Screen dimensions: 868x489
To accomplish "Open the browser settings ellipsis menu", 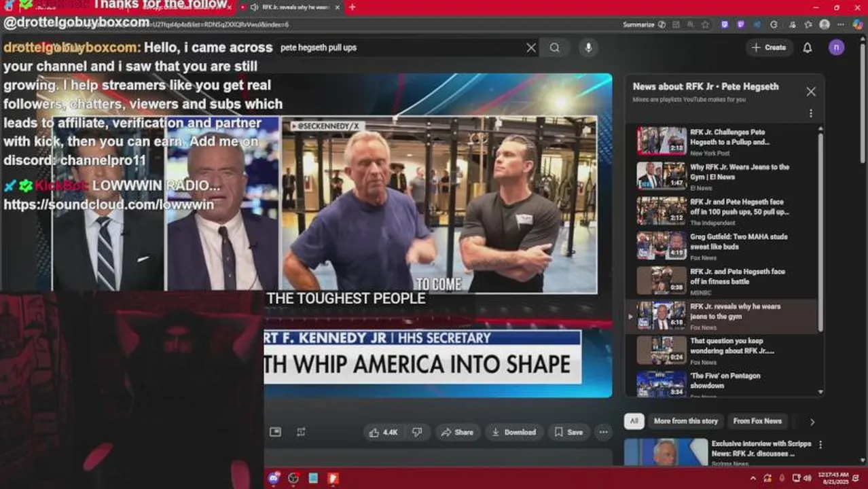I will pos(839,24).
